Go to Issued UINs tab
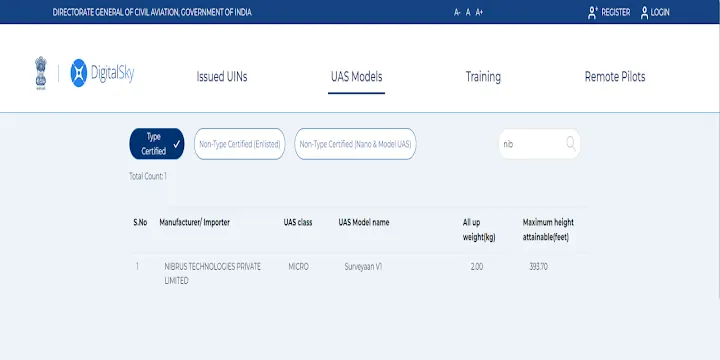Screen dimensions: 720x360 [x=222, y=77]
